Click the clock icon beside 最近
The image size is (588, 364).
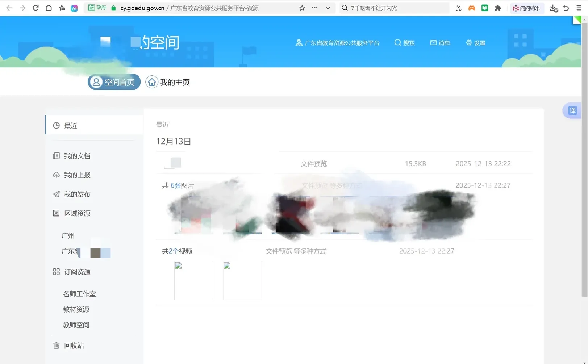56,125
